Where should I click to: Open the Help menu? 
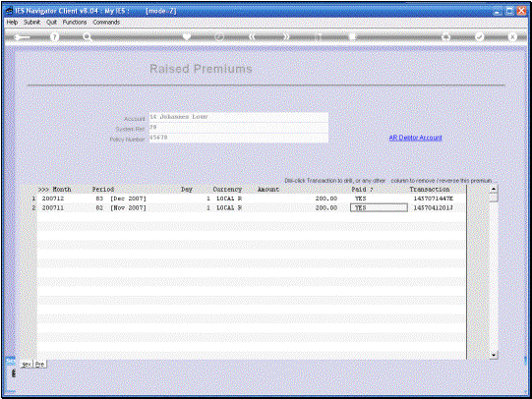[12, 22]
